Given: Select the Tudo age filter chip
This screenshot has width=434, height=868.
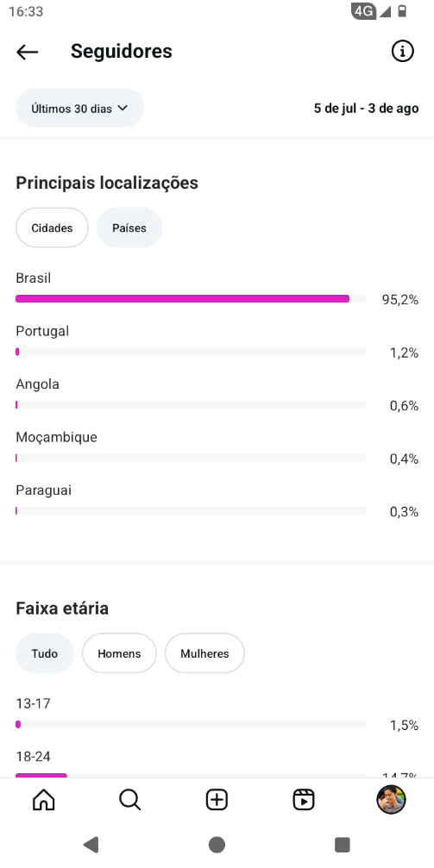Looking at the screenshot, I should point(45,653).
